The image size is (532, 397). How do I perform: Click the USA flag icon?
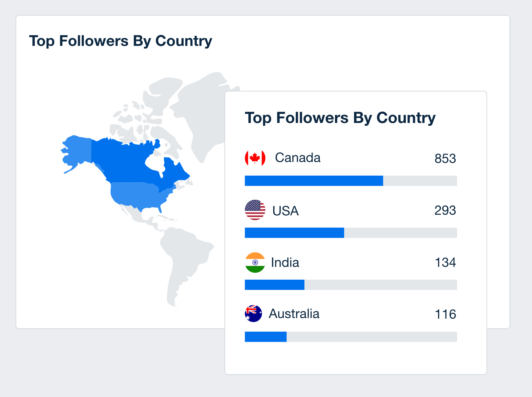(255, 210)
